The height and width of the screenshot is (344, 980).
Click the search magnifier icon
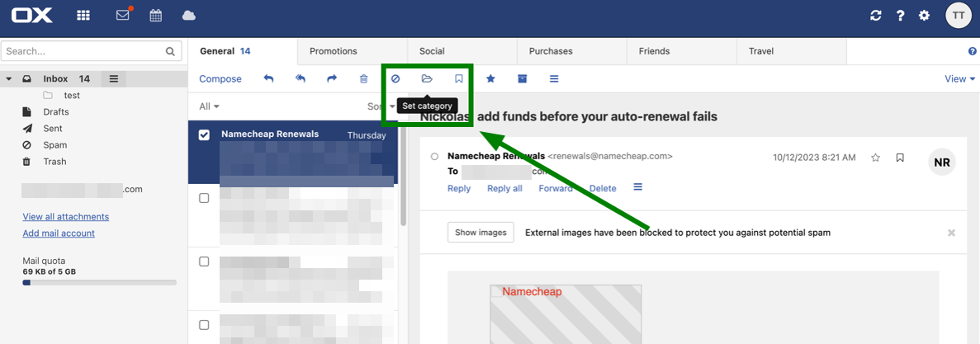click(x=170, y=51)
